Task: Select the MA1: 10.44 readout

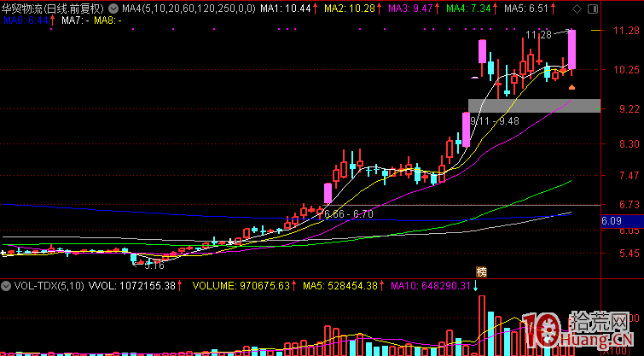Action: pos(286,9)
